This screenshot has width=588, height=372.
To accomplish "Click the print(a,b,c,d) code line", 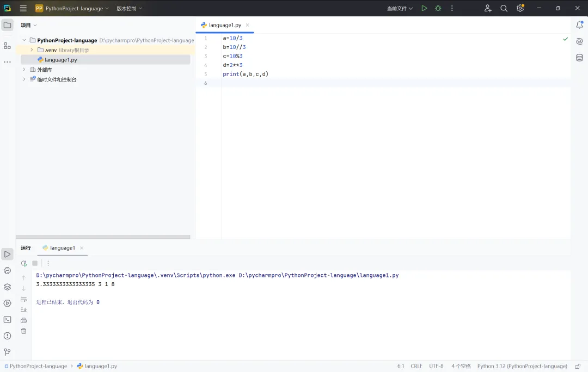I will pos(246,74).
